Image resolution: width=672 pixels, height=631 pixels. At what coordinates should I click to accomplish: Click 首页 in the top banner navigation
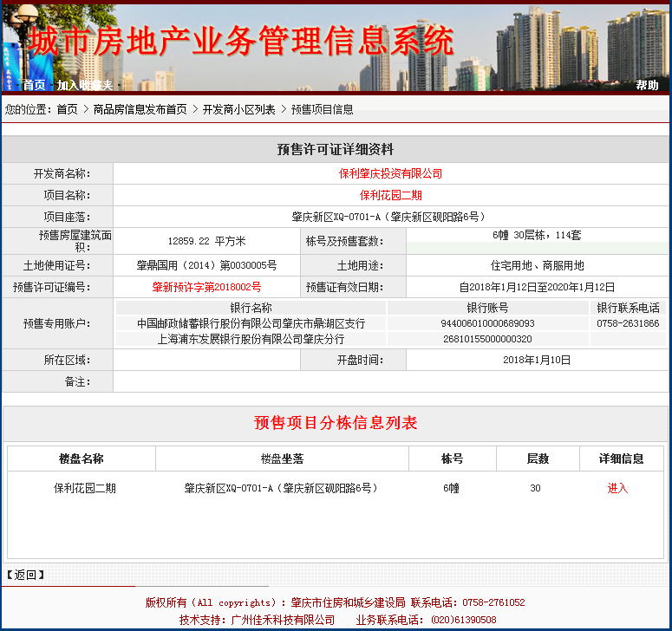[34, 85]
